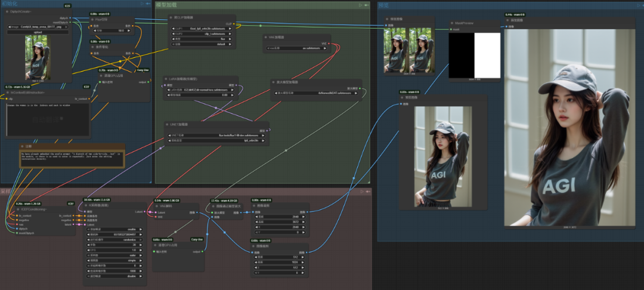Click the play icon on 模型加载 group header

(x=360, y=5)
